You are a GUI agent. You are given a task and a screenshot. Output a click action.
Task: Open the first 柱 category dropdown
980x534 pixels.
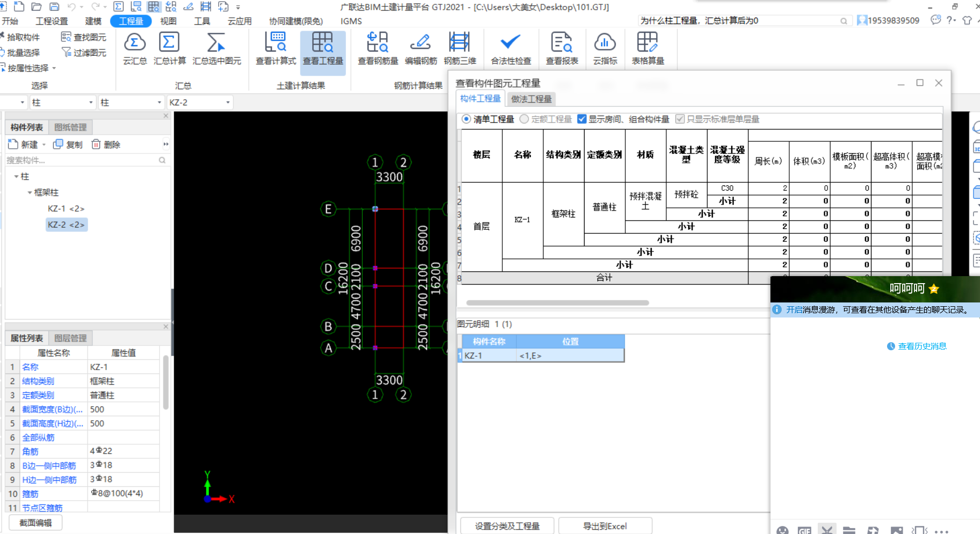[91, 102]
